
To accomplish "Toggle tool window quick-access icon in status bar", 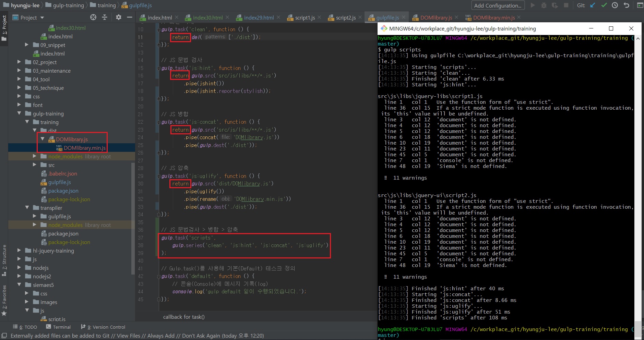I will coord(4,336).
